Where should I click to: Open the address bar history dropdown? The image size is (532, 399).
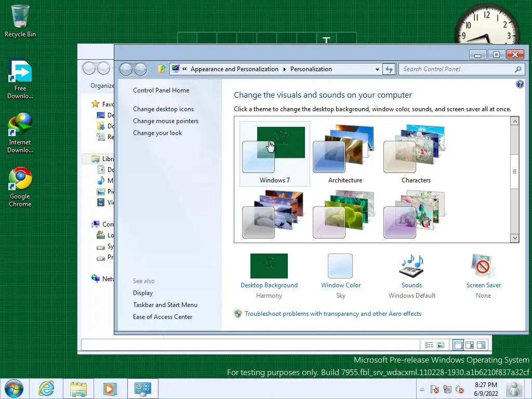pos(377,69)
